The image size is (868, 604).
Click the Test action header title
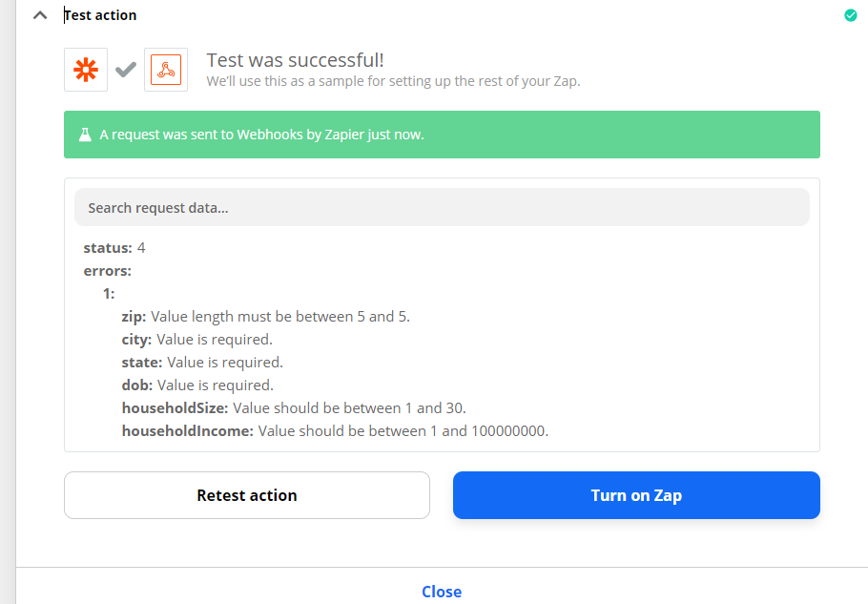pyautogui.click(x=100, y=15)
